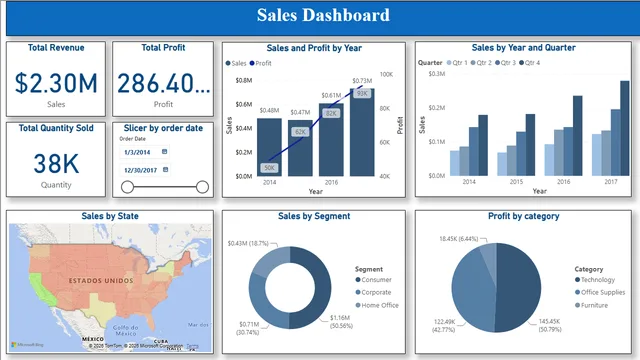640x360 pixels.
Task: Grab the right handle of the date slider
Action: point(202,187)
